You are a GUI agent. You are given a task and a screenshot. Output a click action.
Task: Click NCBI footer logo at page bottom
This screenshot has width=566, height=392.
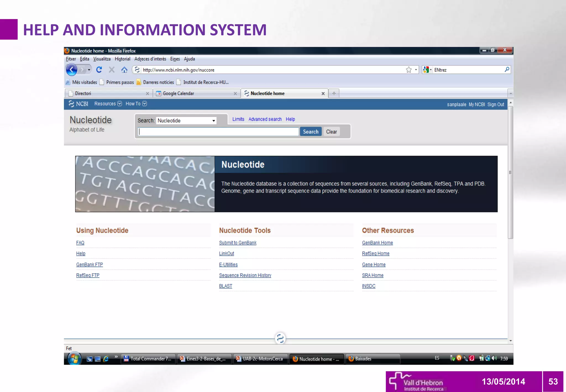280,338
